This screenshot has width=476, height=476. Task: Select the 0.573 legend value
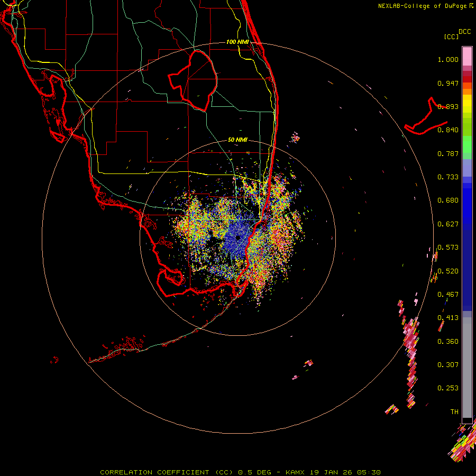pos(448,248)
